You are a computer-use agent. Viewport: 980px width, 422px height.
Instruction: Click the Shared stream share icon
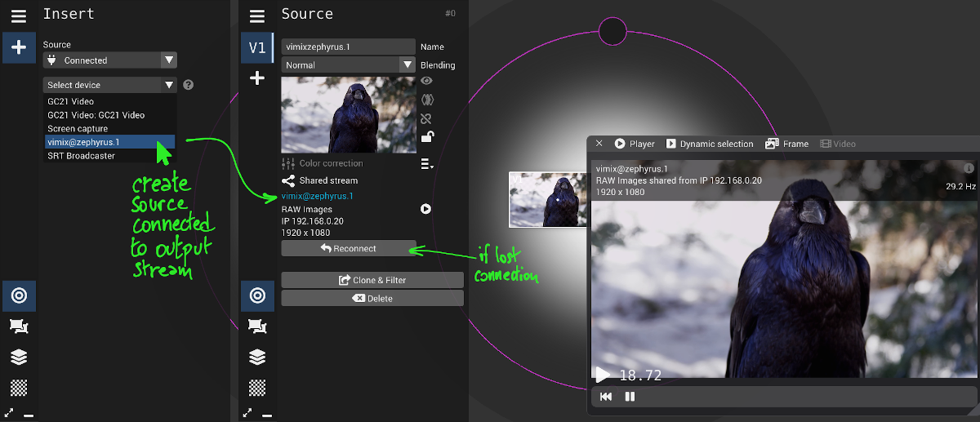click(x=288, y=181)
